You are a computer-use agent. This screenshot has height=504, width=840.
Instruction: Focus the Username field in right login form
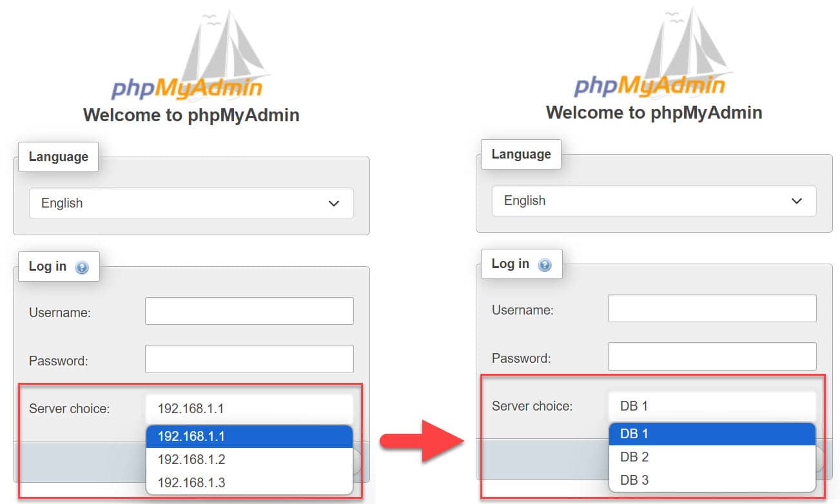click(712, 308)
